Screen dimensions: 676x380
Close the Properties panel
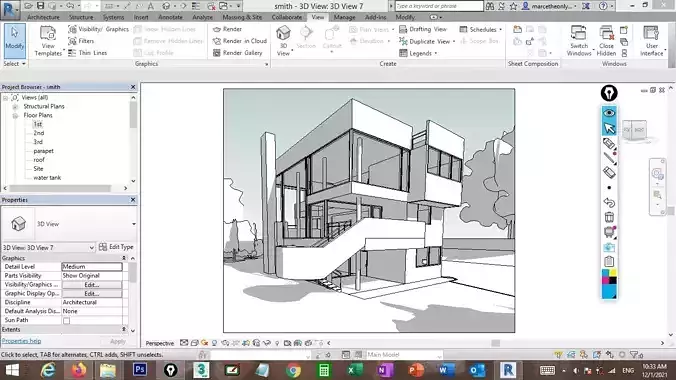[133, 200]
